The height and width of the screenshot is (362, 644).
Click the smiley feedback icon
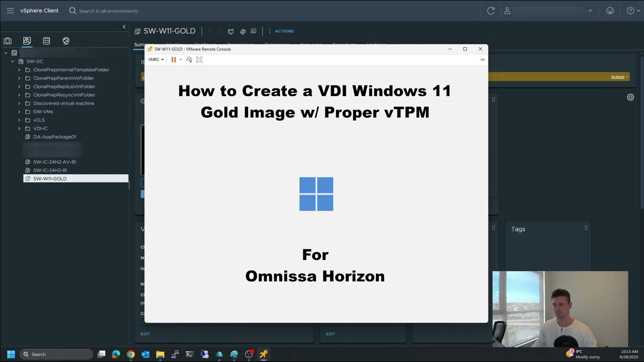point(610,11)
